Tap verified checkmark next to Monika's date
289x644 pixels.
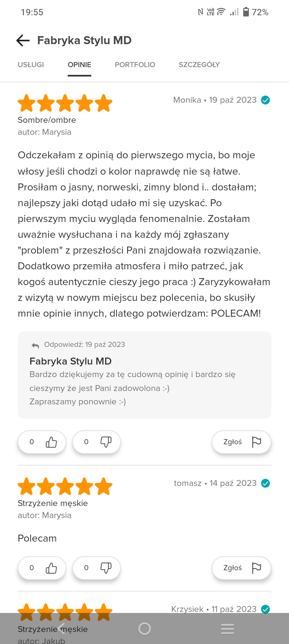coord(265,100)
